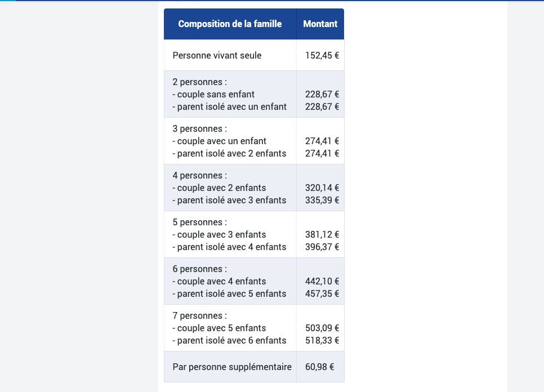This screenshot has width=544, height=392.
Task: Select the "Personne vivant seule" row label
Action: click(217, 55)
